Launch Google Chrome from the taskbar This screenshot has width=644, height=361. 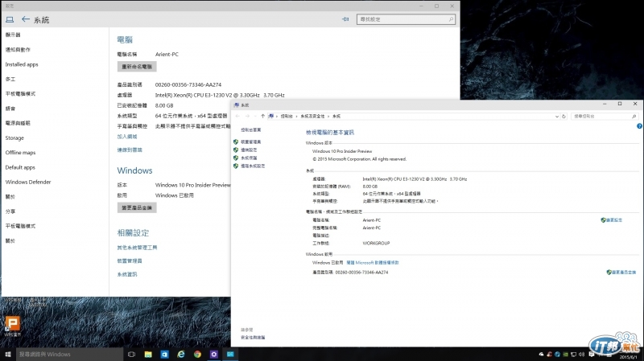click(197, 354)
